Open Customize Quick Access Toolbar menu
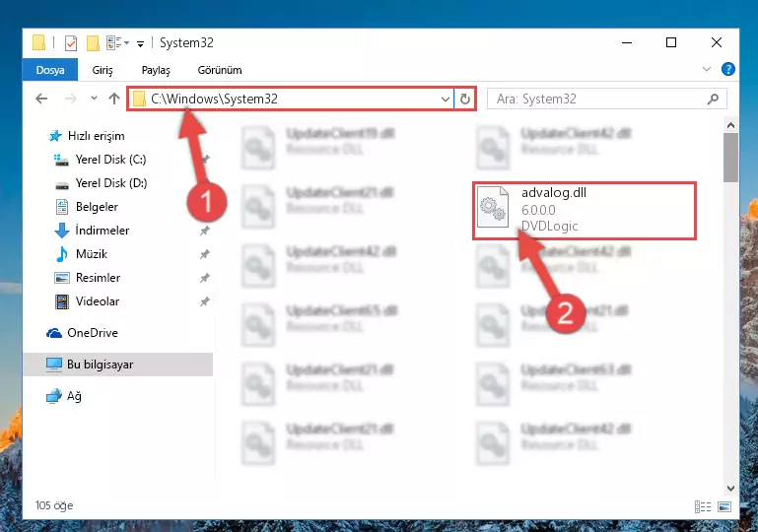 click(140, 44)
